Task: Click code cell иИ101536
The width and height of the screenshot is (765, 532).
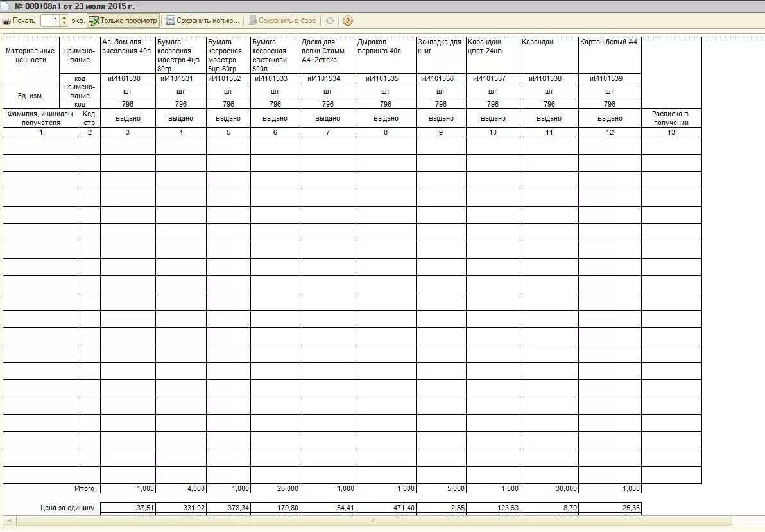Action: click(x=441, y=78)
